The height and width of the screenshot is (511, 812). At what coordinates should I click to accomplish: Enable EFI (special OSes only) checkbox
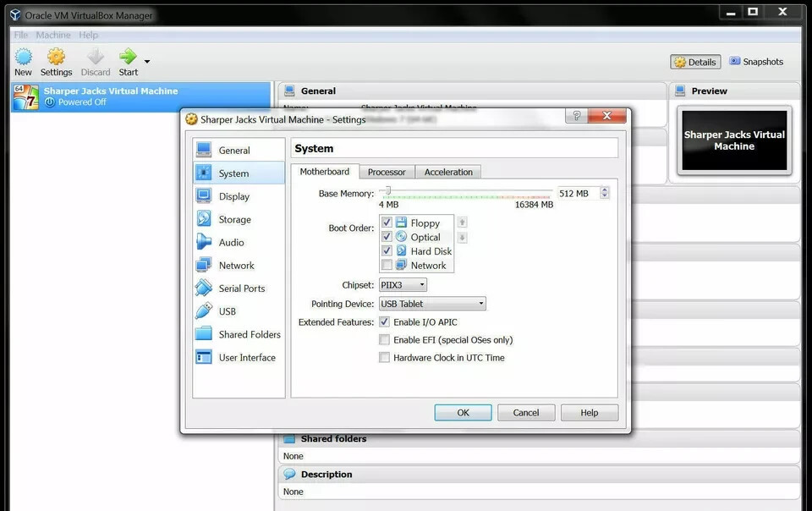coord(384,339)
